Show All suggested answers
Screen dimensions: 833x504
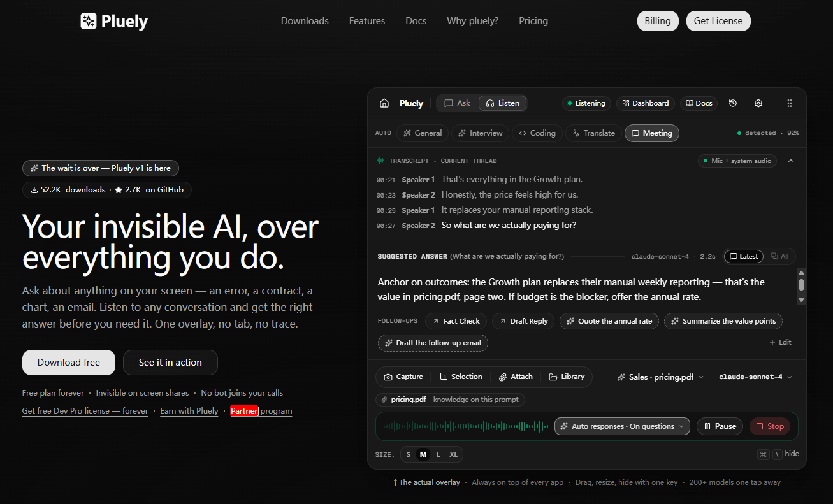click(x=779, y=256)
